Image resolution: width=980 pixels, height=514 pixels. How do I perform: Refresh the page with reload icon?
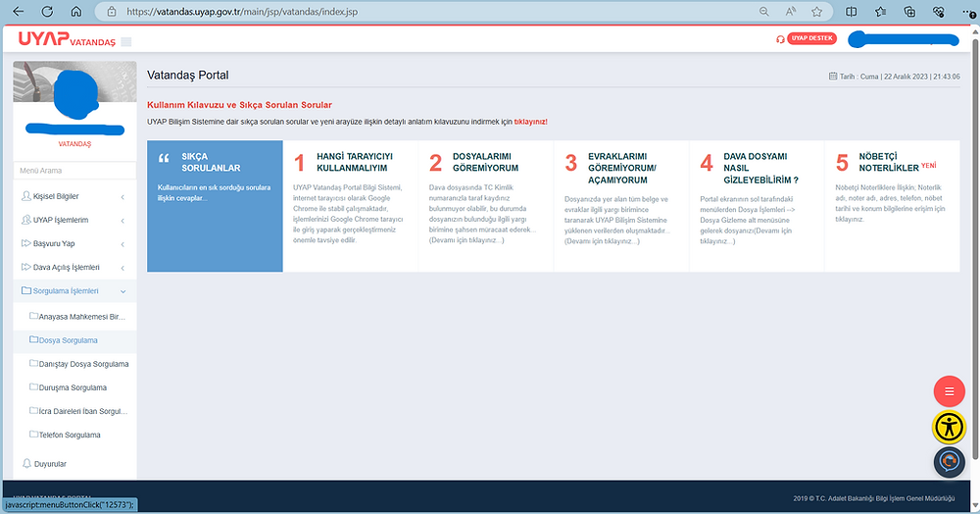coord(49,12)
